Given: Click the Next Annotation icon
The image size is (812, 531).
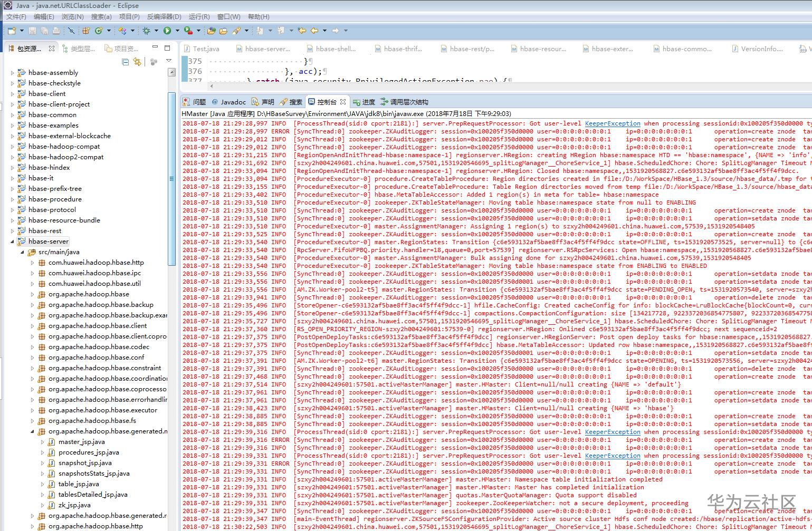Looking at the screenshot, I should [x=260, y=31].
